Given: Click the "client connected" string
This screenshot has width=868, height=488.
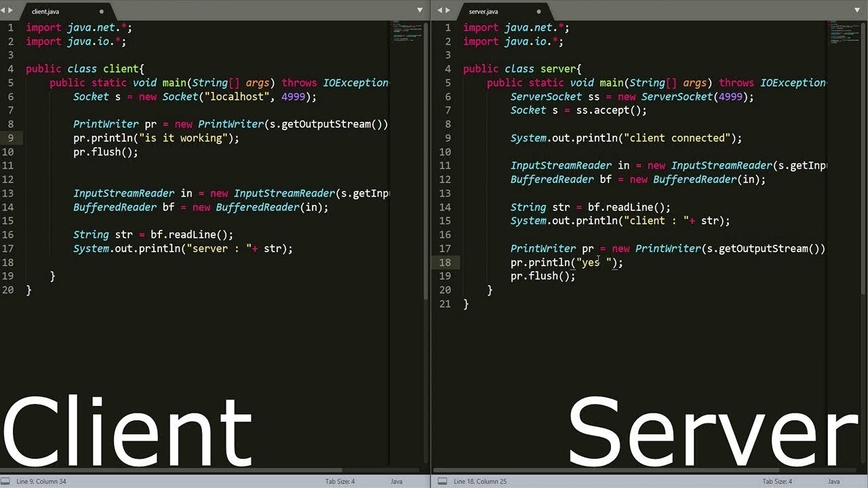Looking at the screenshot, I should click(x=678, y=138).
